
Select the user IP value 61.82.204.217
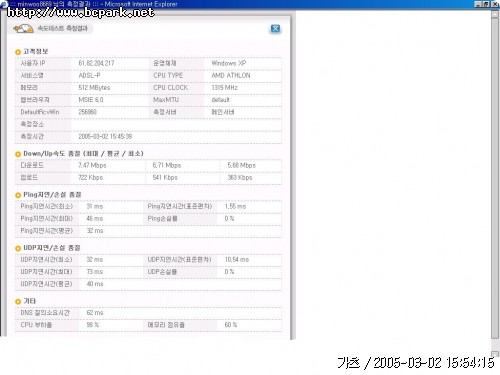tap(96, 63)
